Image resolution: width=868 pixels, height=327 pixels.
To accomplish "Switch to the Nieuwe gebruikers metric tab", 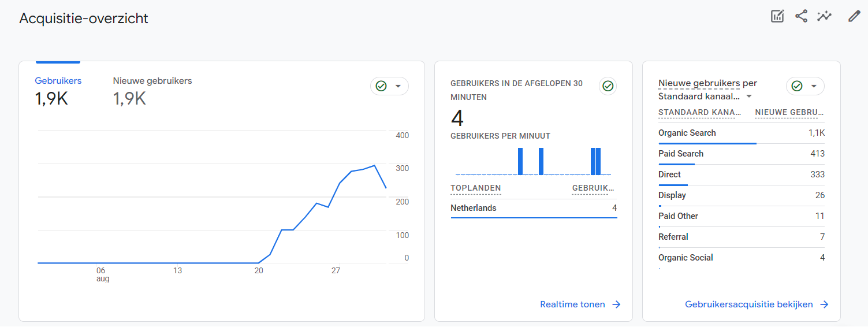I will click(x=152, y=81).
